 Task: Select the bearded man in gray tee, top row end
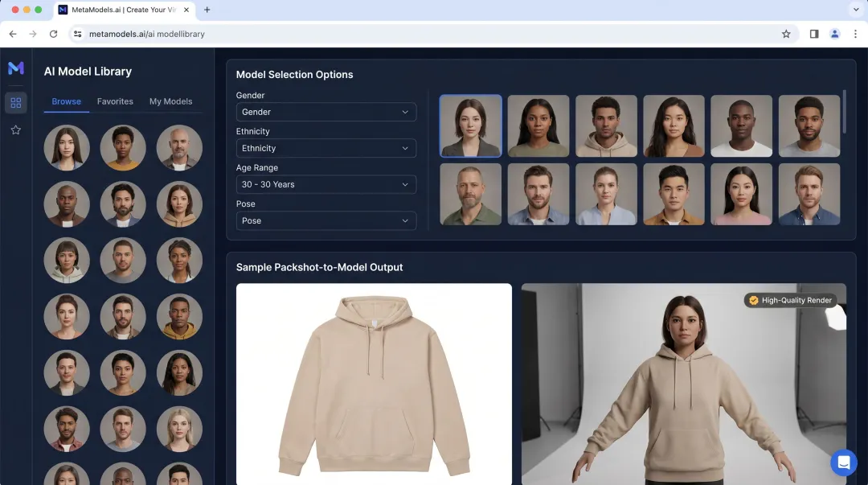pos(809,125)
